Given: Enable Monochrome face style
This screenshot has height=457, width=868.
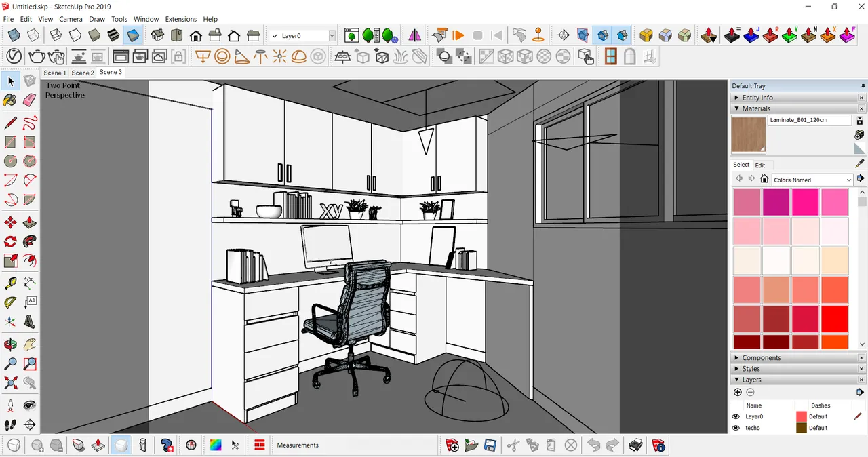Looking at the screenshot, I should (x=132, y=35).
